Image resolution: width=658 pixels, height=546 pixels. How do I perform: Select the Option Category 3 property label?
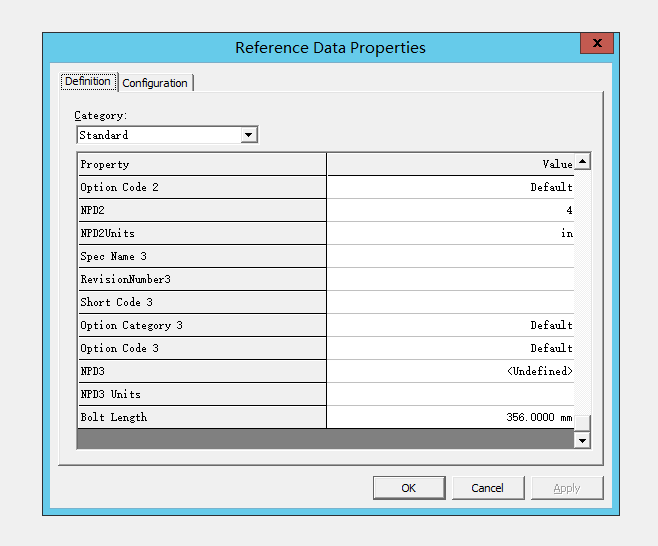202,325
